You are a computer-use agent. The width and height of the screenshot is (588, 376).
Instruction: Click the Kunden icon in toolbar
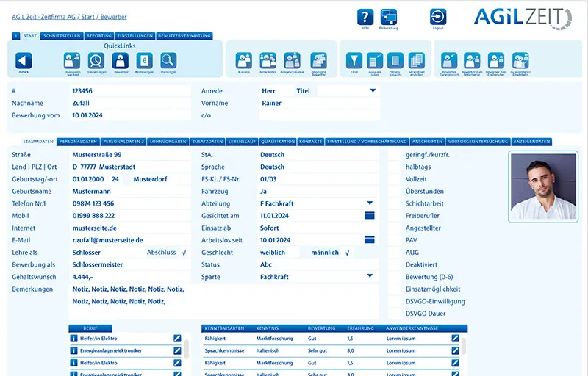pyautogui.click(x=243, y=61)
